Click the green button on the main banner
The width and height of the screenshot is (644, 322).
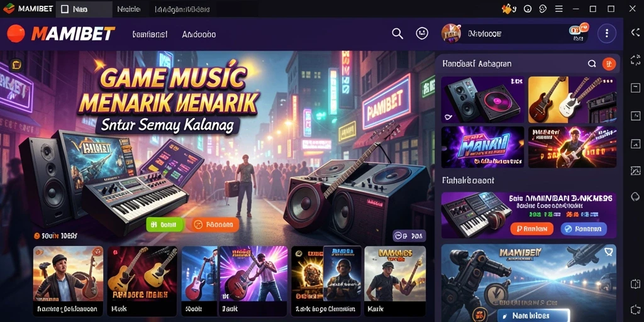point(164,225)
